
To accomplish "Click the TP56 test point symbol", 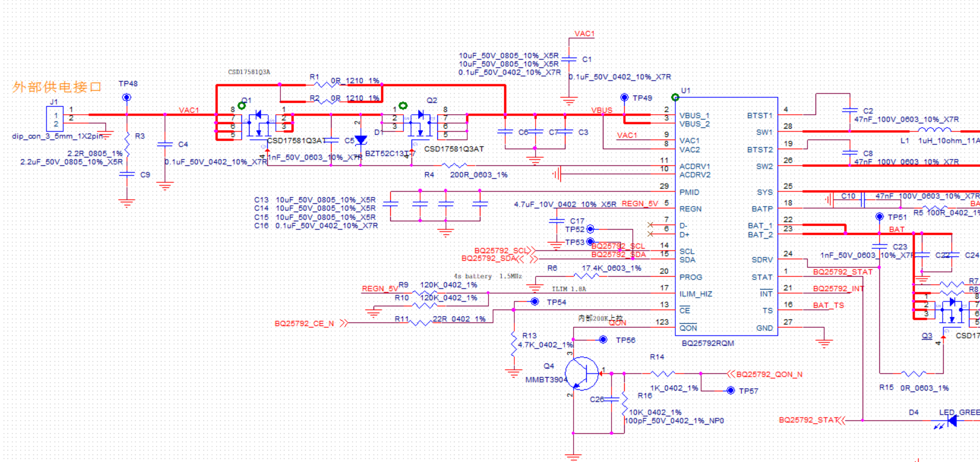I will [x=603, y=340].
